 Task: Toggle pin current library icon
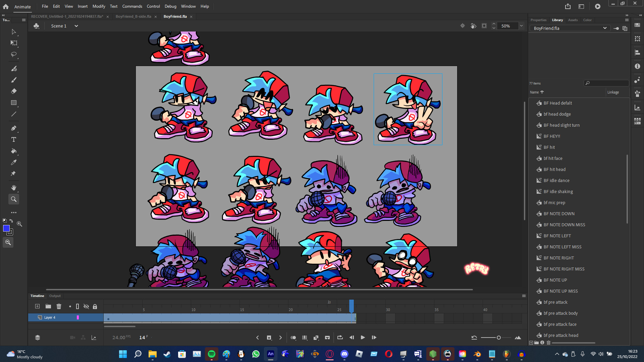pyautogui.click(x=616, y=28)
